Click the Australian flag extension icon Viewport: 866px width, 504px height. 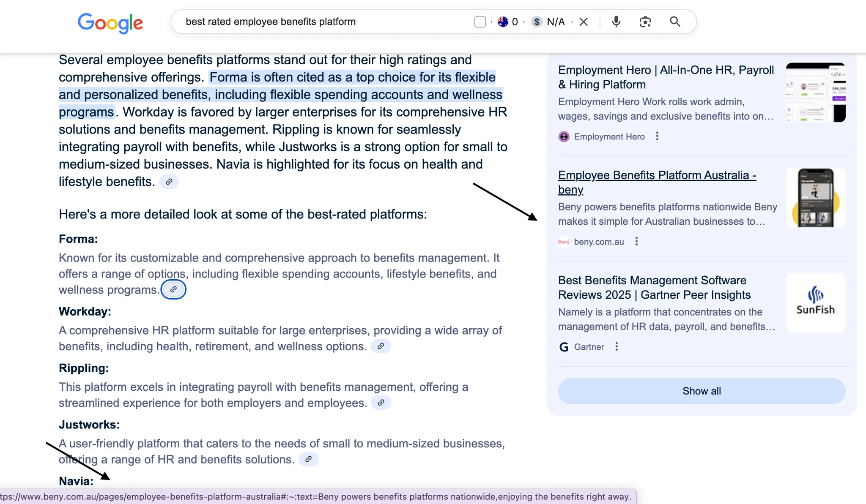503,22
